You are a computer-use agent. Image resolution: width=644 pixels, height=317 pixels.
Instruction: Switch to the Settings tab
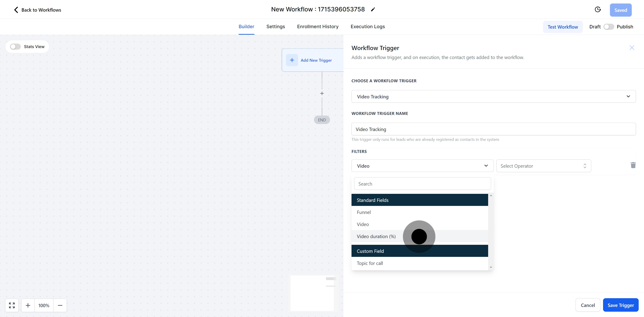pyautogui.click(x=275, y=27)
